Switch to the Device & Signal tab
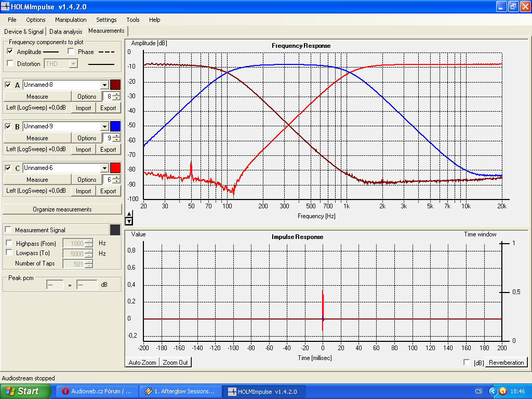This screenshot has width=532, height=399. (x=24, y=32)
